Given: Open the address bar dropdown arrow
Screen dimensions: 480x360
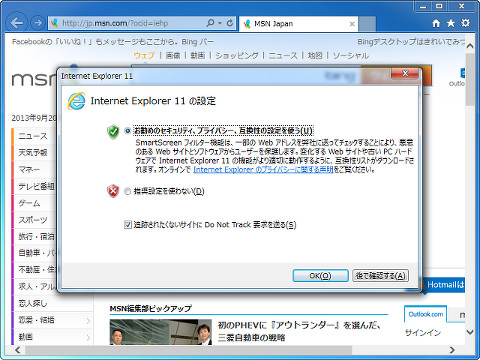Looking at the screenshot, I should pyautogui.click(x=220, y=23).
